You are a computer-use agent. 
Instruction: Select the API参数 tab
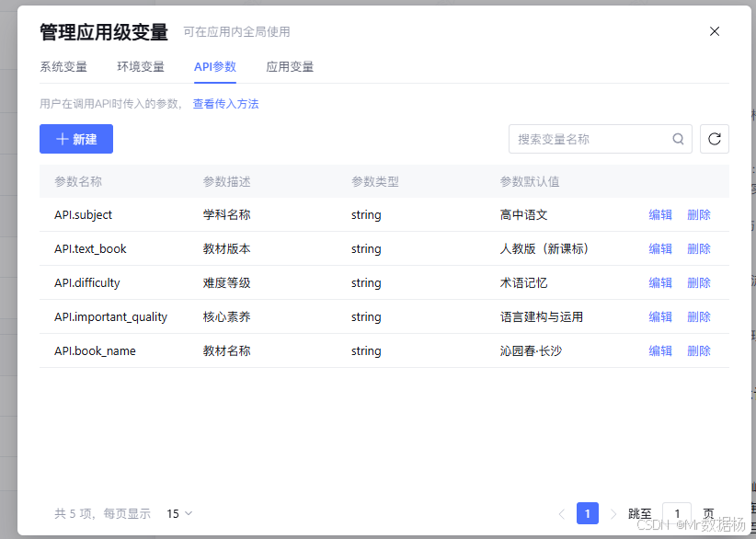[x=214, y=66]
